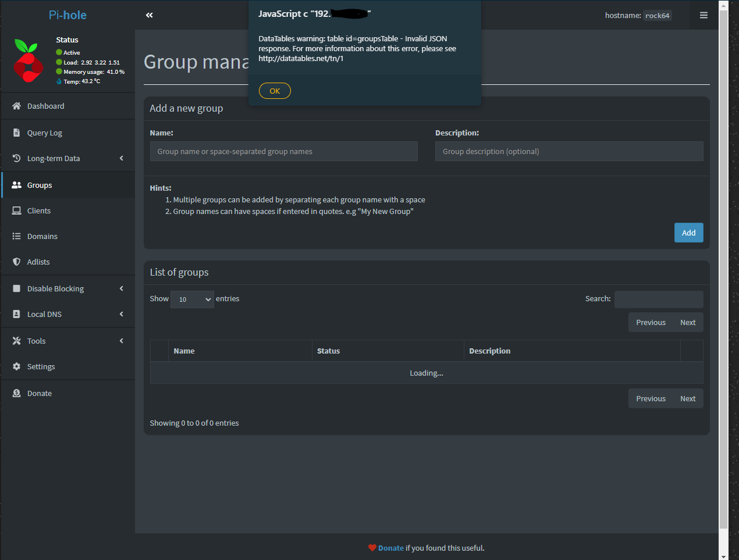Click the Temp: 43.2 °C status text
Screen dimensions: 739x560
[82, 81]
